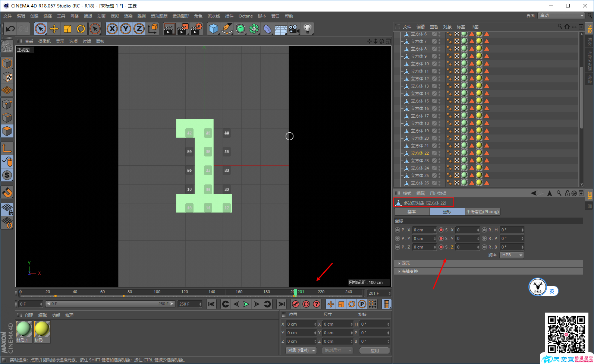Viewport: 594px width, 364px height.
Task: Click attribute manager back arrow
Action: click(534, 193)
